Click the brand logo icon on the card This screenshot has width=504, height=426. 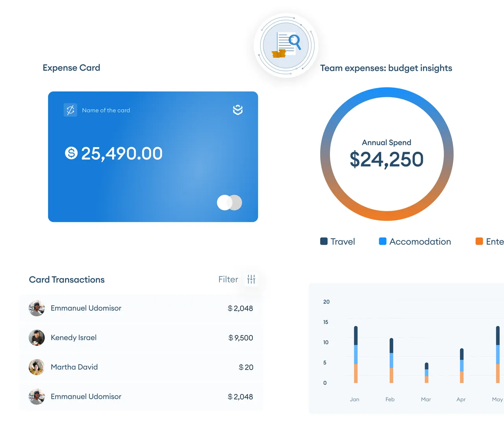click(x=238, y=110)
